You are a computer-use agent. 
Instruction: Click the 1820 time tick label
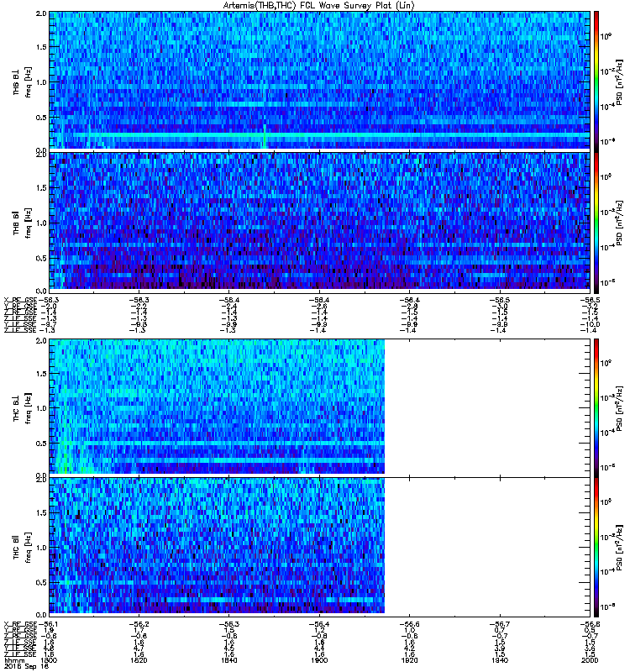point(139,660)
